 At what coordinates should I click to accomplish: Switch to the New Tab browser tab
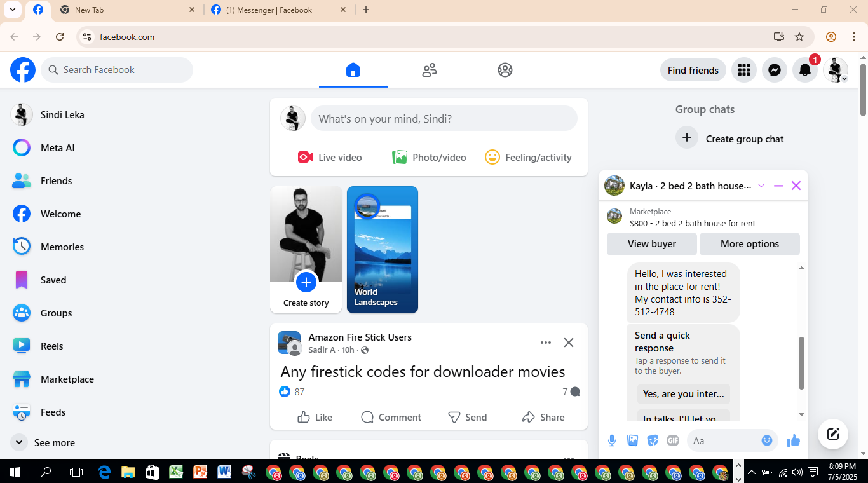pos(126,10)
